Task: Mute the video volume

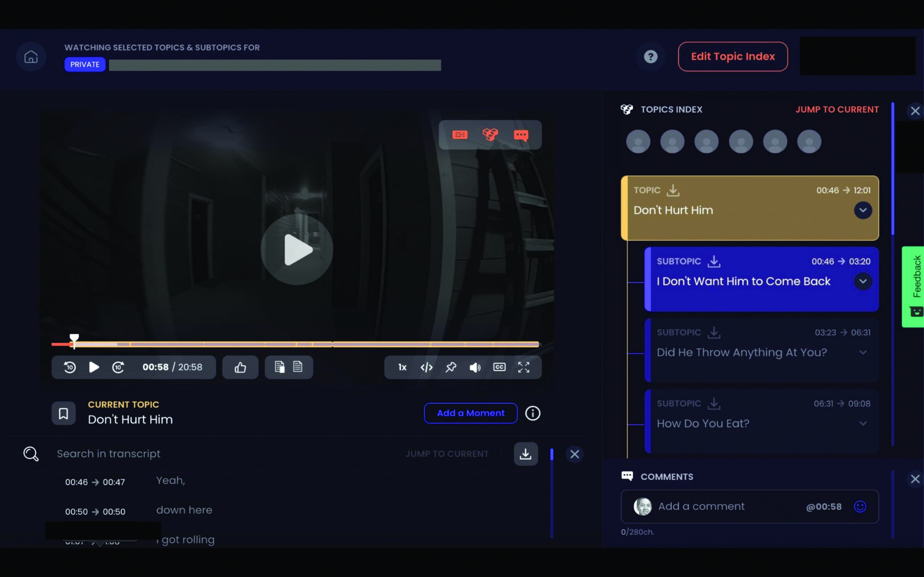Action: (475, 367)
